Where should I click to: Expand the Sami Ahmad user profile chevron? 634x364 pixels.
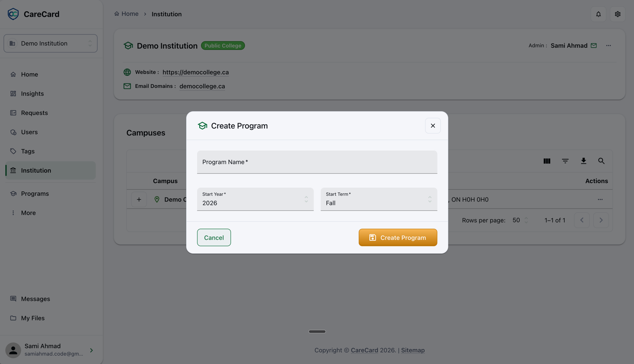click(91, 350)
